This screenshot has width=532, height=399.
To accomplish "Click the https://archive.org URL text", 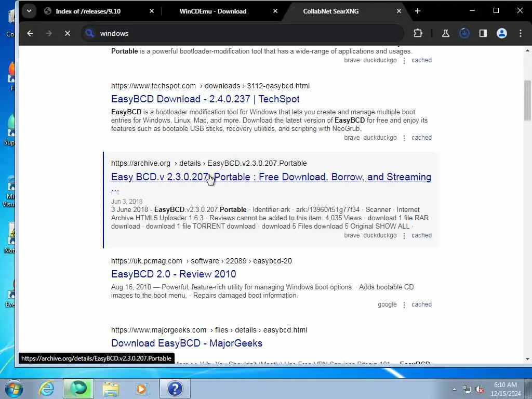I will 141,163.
